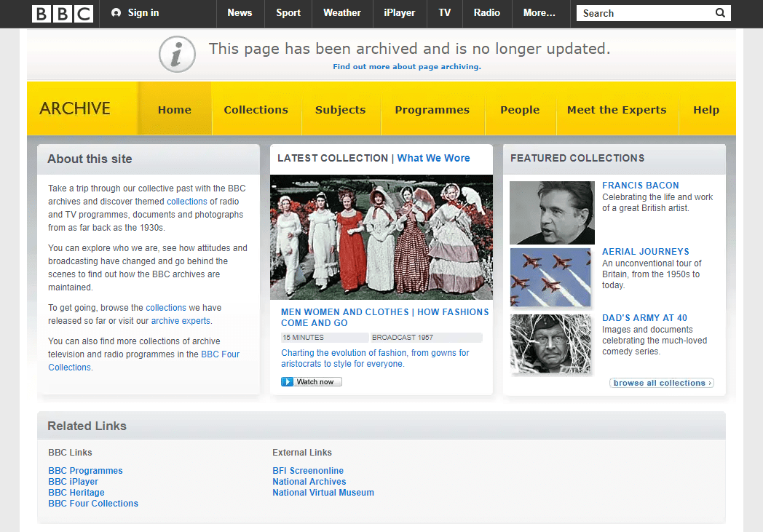Switch to the People tab
Screen dimensions: 763x532
tap(520, 110)
